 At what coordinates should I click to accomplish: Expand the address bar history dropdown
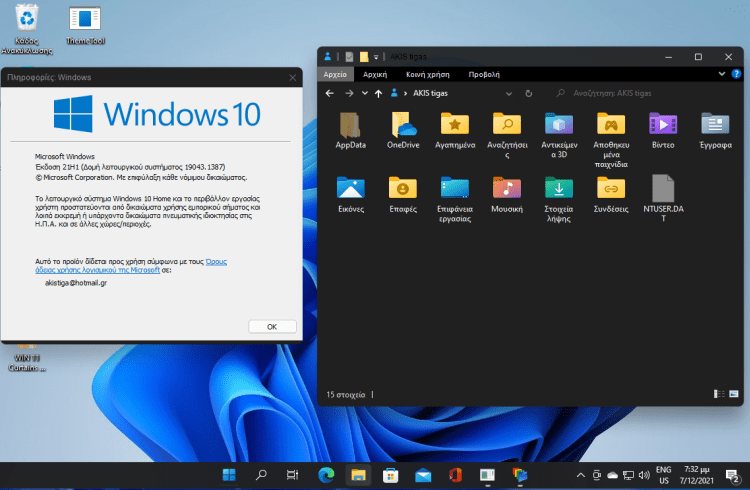click(509, 93)
